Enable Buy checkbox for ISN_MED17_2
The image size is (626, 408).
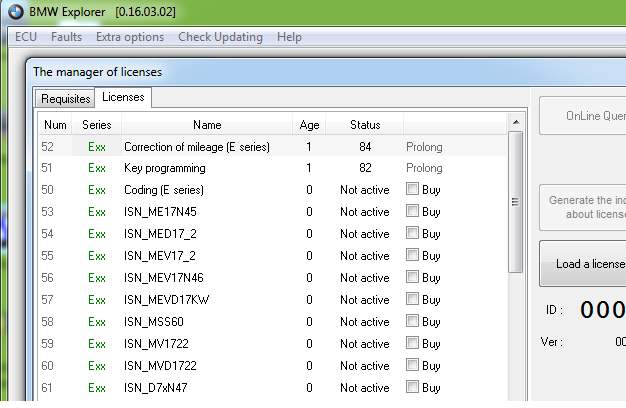412,233
